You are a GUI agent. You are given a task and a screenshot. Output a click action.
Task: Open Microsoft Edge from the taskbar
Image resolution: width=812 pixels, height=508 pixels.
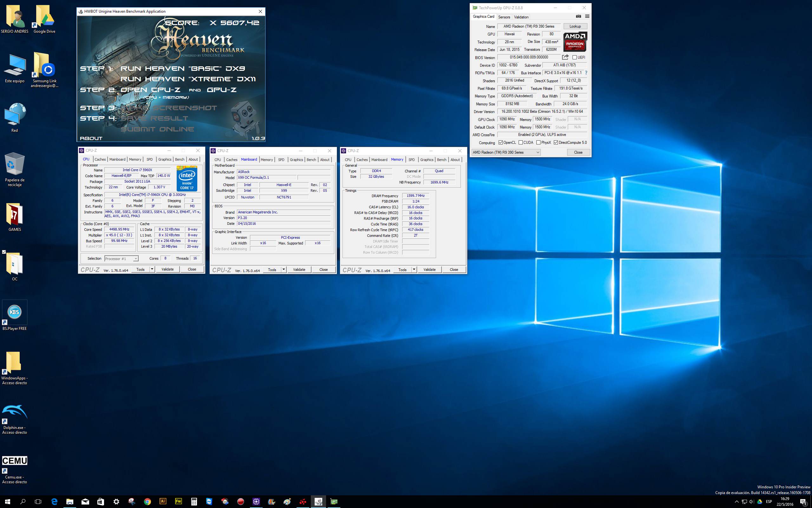pyautogui.click(x=54, y=501)
